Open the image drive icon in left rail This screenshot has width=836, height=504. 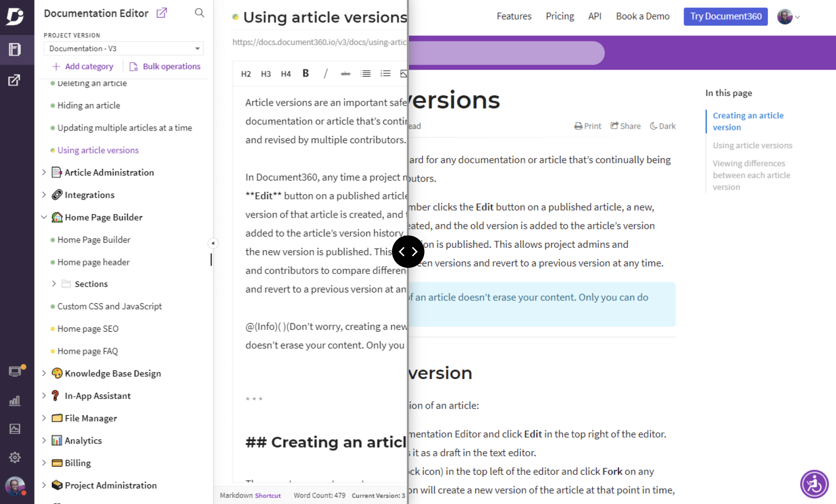coord(15,429)
